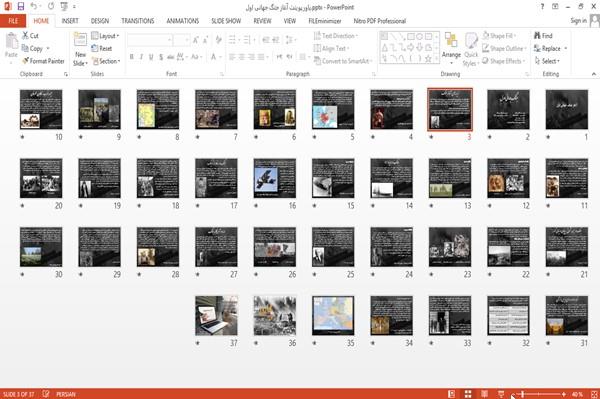Click PERSIAN language indicator in status bar
This screenshot has height=399, width=600.
[x=65, y=394]
